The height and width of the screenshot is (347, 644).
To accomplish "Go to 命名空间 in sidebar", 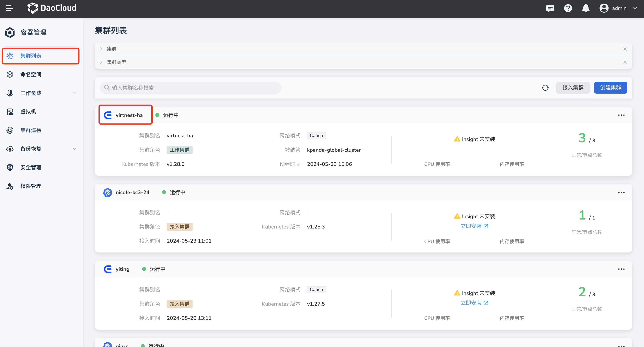I will [31, 75].
